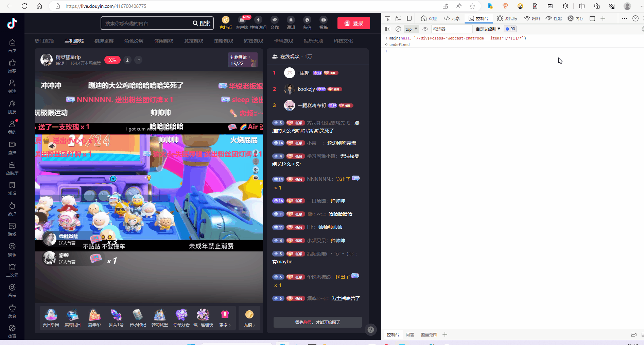Open the 问题 drawer tab
This screenshot has height=345, width=644.
click(410, 334)
